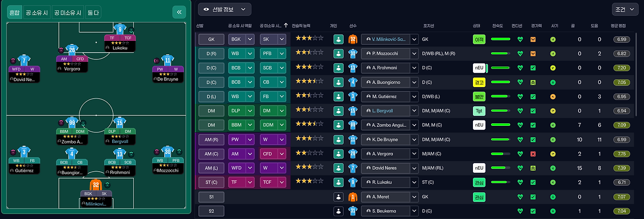644x219 pixels.
Task: Open player selector arrow beside David Neres
Action: pyautogui.click(x=414, y=168)
